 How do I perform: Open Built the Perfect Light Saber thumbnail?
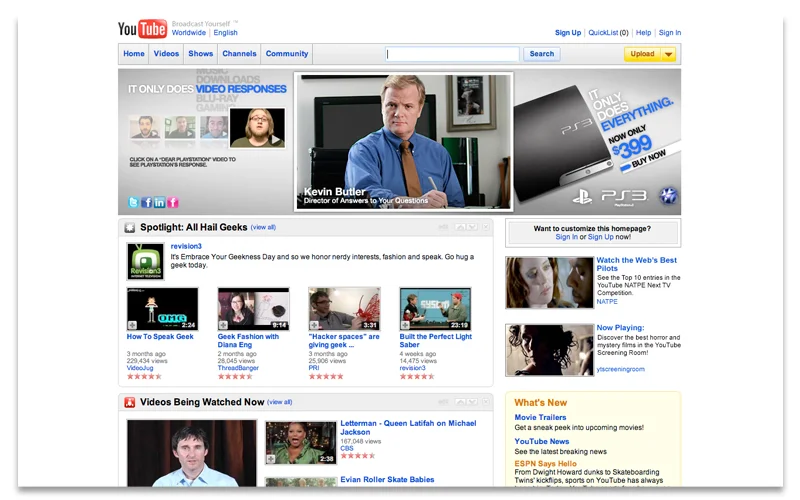click(x=435, y=309)
